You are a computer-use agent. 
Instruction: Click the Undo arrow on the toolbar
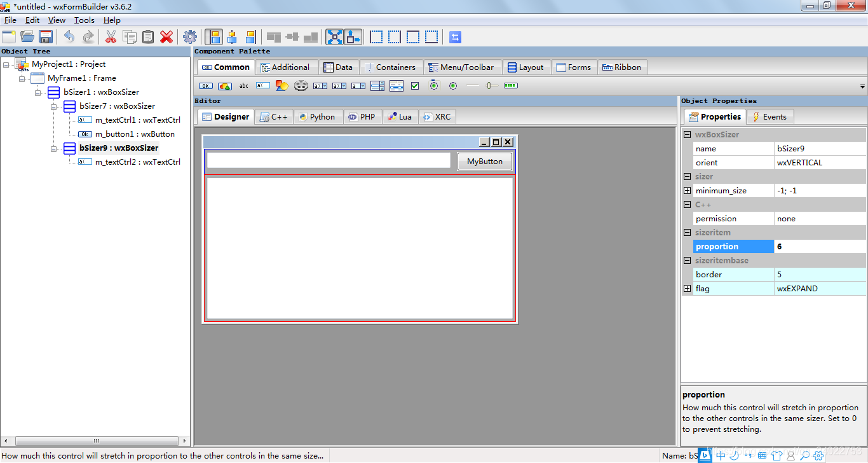click(69, 36)
